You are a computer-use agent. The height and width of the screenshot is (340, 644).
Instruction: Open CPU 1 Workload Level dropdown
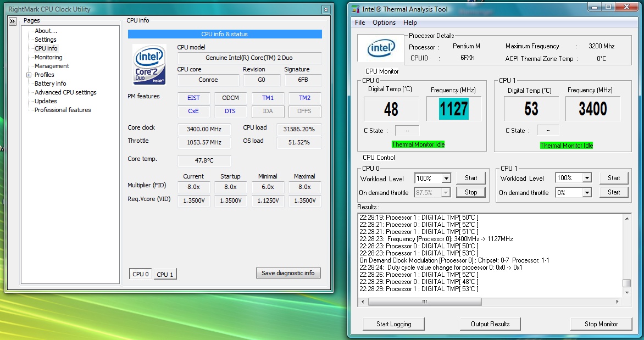pos(587,178)
